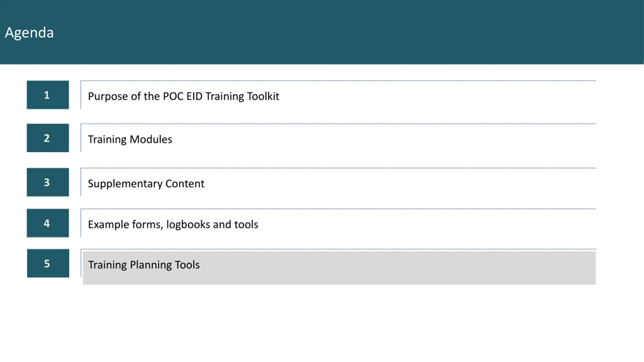Select the number 4 agenda box
Viewport: 644px width, 362px height.
coord(48,223)
